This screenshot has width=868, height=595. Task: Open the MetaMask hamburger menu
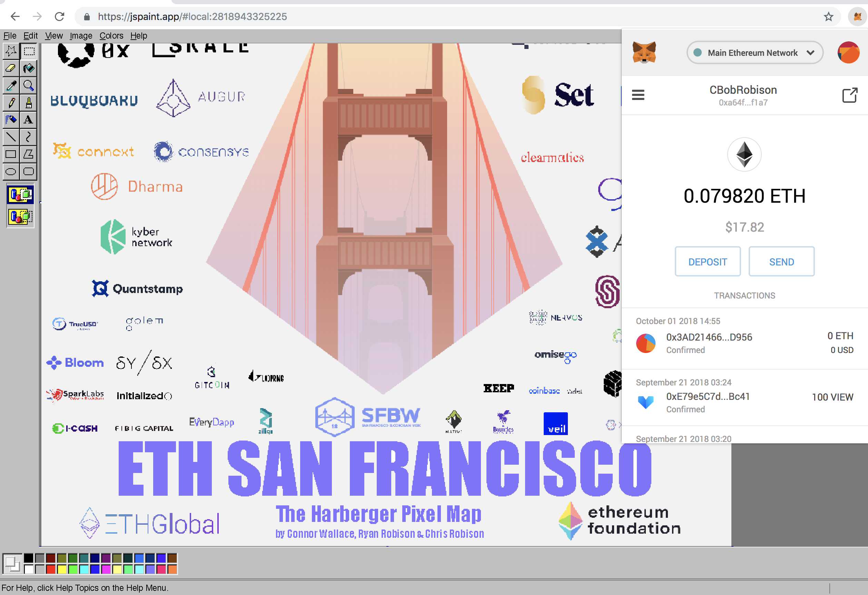(638, 95)
